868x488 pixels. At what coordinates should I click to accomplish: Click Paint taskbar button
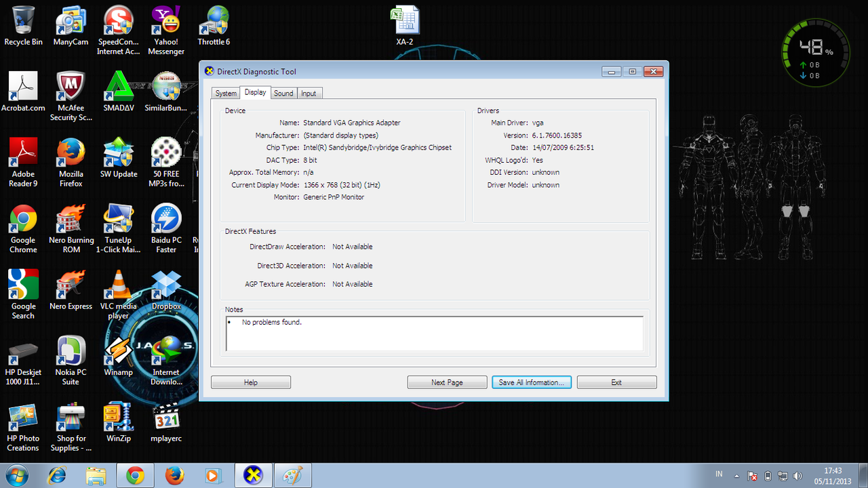293,476
